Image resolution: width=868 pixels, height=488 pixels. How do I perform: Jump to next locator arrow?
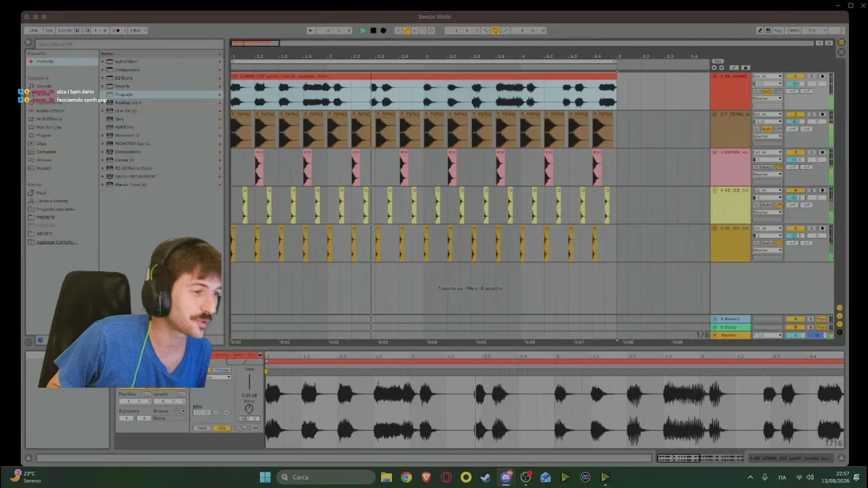click(722, 68)
